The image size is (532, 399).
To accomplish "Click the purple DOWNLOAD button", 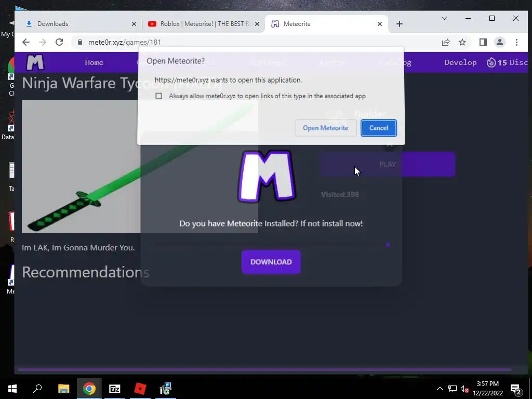I will [271, 262].
